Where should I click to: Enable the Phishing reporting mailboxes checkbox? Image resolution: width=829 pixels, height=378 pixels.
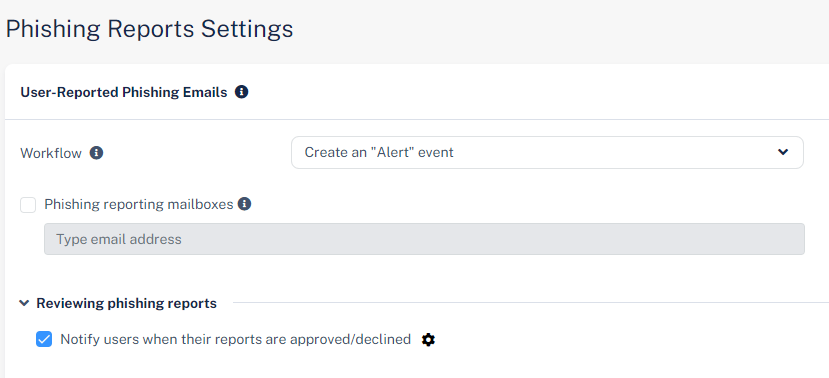pyautogui.click(x=28, y=205)
